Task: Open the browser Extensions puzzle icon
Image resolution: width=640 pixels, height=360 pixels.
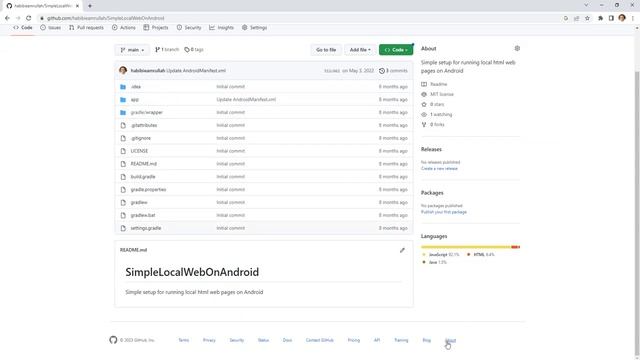Action: pos(600,18)
